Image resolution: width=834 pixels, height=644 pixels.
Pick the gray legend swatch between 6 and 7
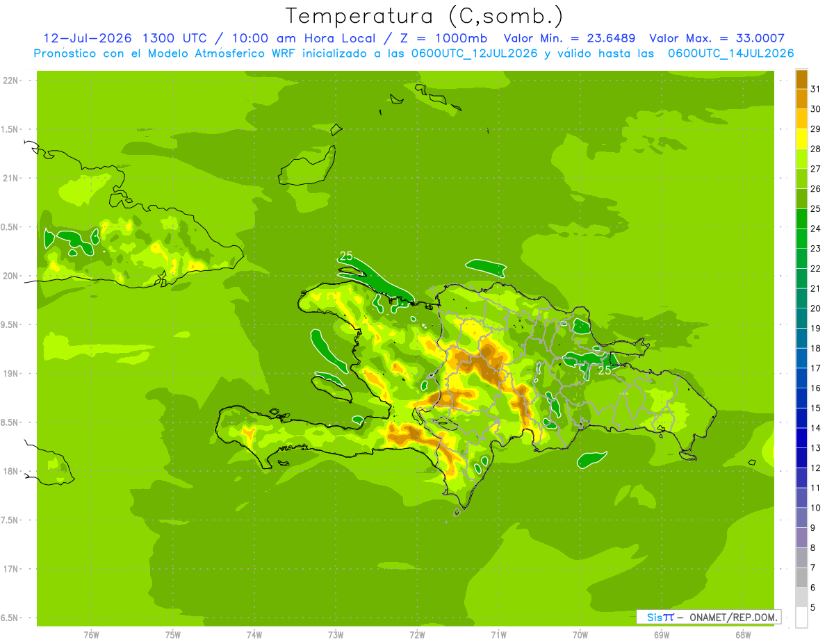[801, 577]
